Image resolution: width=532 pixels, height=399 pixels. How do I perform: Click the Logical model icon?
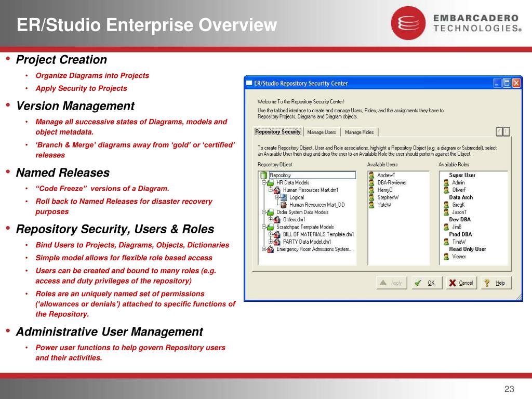[x=284, y=197]
